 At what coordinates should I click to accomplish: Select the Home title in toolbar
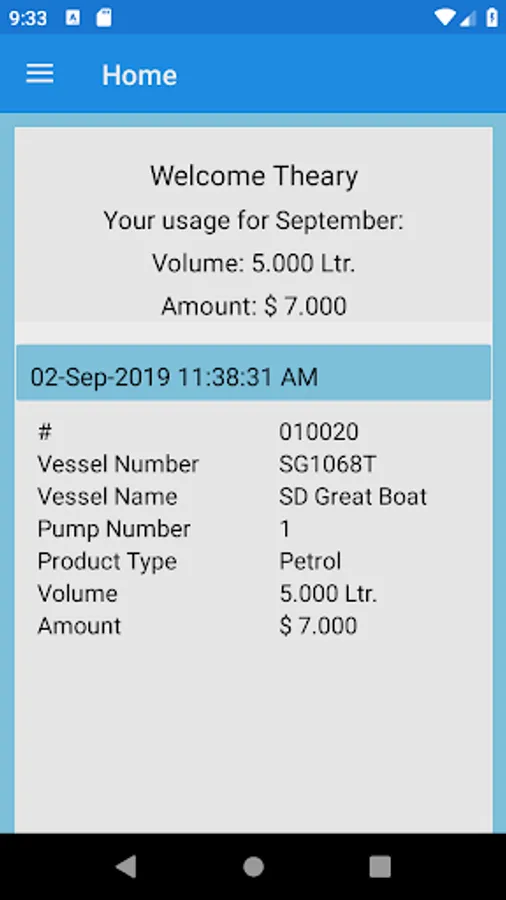point(139,75)
